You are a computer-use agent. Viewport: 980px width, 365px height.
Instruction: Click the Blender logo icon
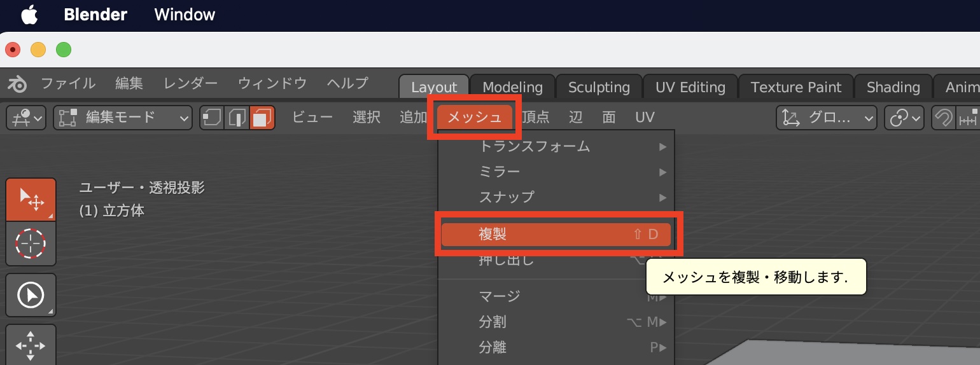pos(17,84)
